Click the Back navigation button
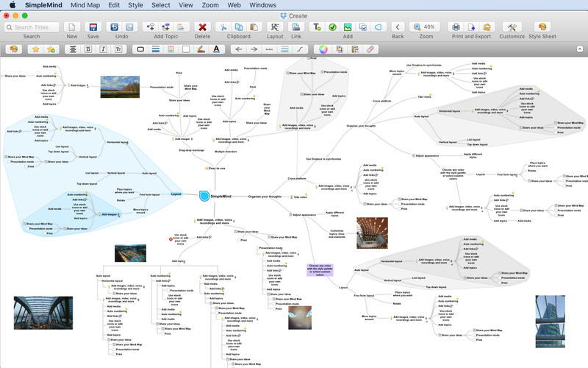The width and height of the screenshot is (588, 368). tap(398, 27)
